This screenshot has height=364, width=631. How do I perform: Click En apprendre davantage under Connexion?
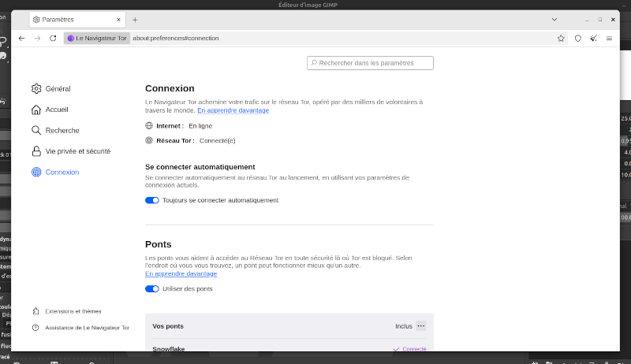[x=233, y=110]
